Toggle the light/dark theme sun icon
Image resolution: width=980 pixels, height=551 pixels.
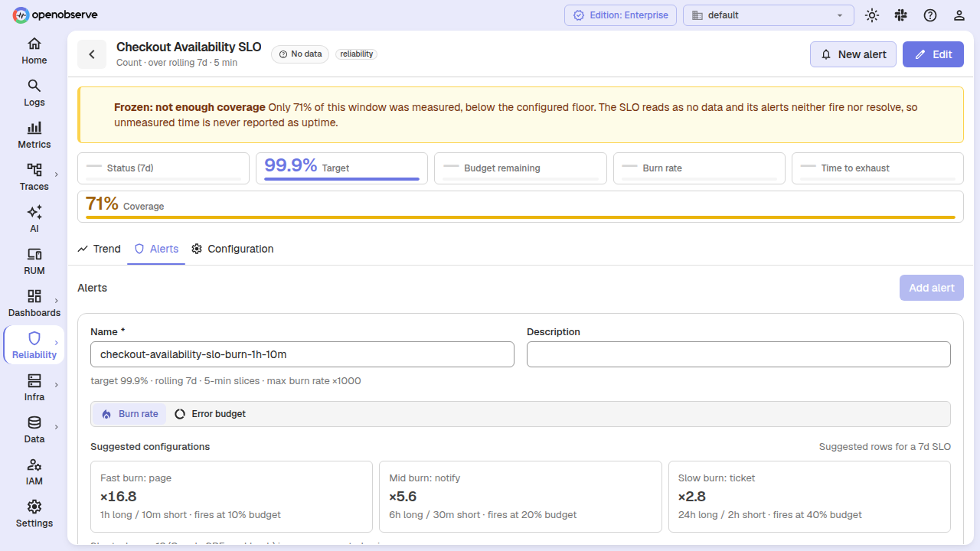click(x=871, y=15)
